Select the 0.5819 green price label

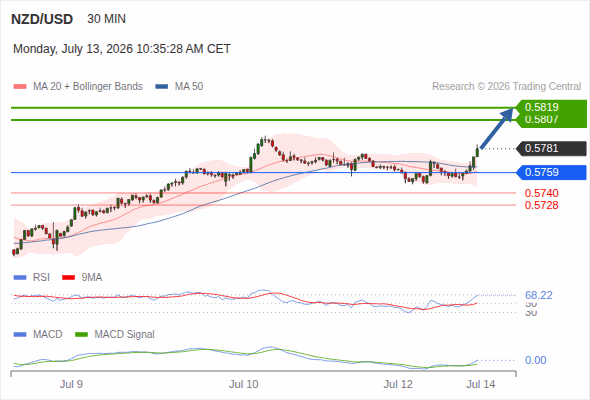click(541, 107)
